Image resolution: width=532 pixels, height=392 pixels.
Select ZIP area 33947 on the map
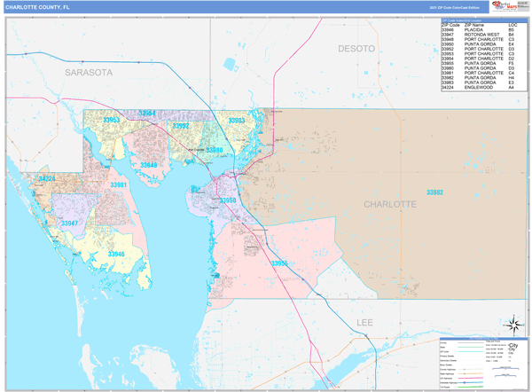[69, 223]
